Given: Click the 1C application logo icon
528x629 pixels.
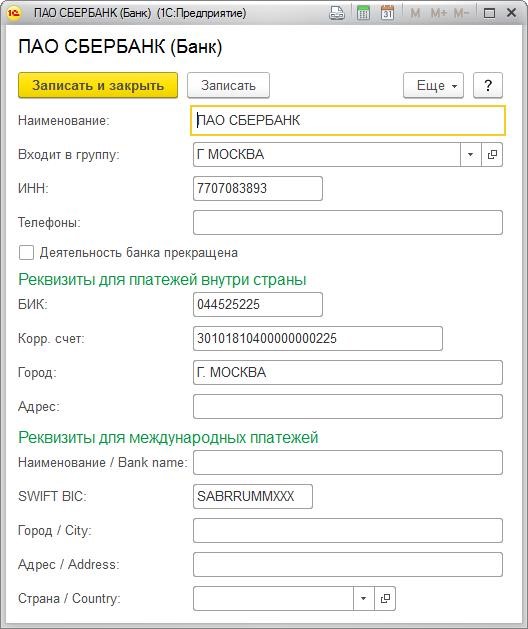Looking at the screenshot, I should pos(14,13).
